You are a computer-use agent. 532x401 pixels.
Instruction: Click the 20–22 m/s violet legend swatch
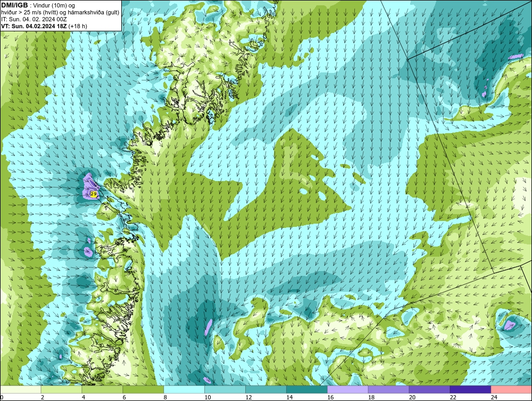tap(429, 389)
